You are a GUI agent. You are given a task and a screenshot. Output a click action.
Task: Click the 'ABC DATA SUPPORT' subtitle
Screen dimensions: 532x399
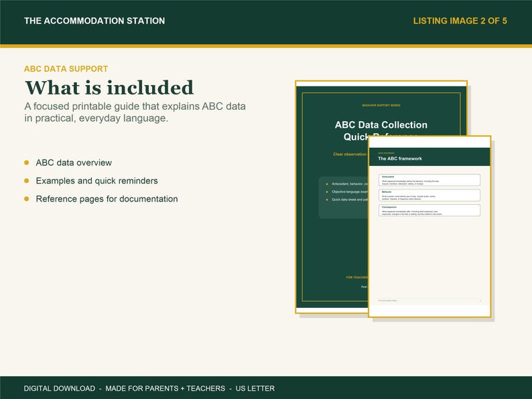tap(66, 69)
